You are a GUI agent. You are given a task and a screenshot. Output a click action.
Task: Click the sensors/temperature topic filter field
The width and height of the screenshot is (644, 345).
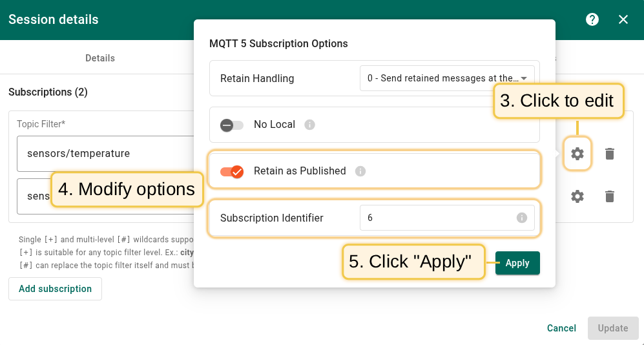tap(107, 154)
